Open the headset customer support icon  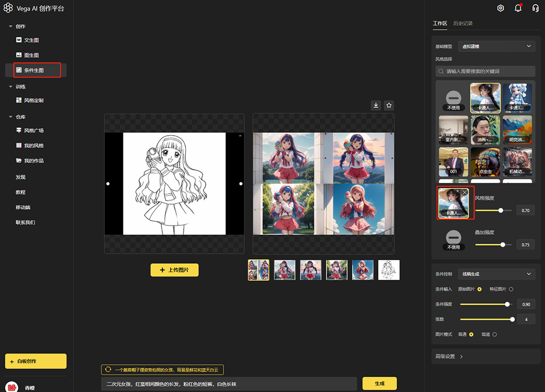[x=535, y=8]
